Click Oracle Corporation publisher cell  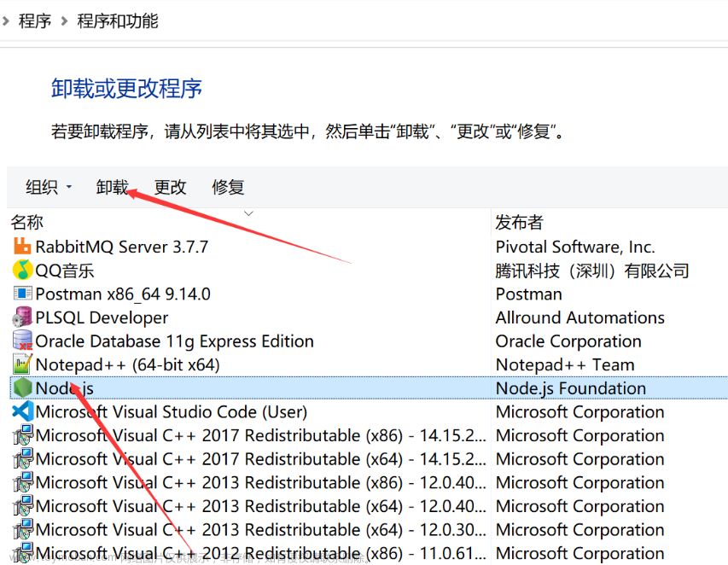coord(568,341)
